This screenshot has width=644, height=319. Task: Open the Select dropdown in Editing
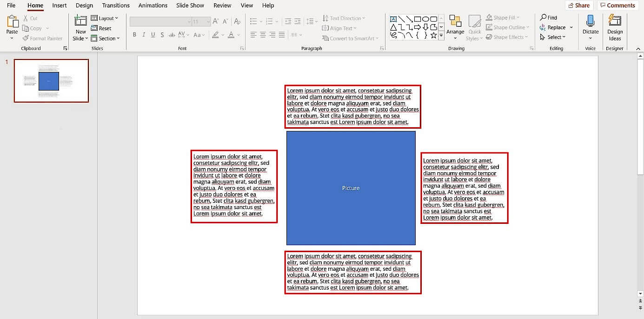click(553, 37)
